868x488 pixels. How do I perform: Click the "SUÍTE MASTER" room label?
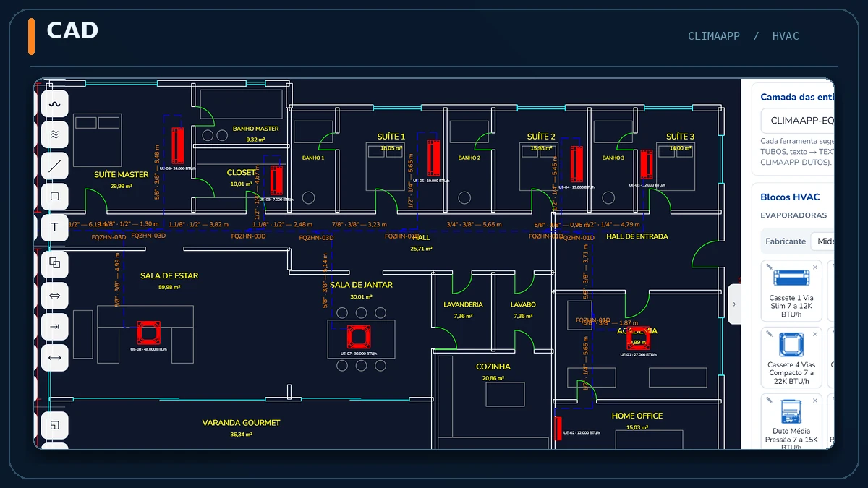pyautogui.click(x=122, y=175)
